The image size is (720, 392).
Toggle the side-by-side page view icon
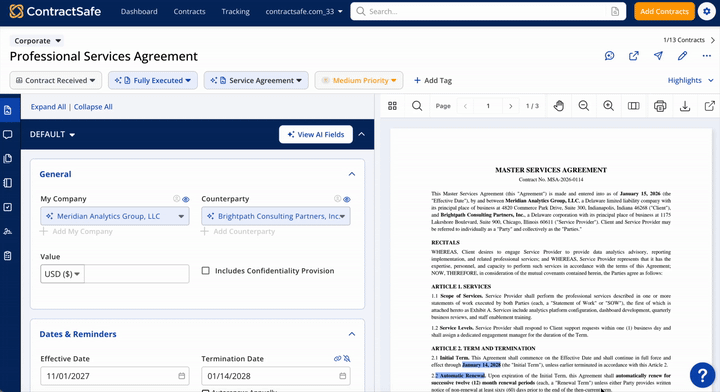(634, 106)
